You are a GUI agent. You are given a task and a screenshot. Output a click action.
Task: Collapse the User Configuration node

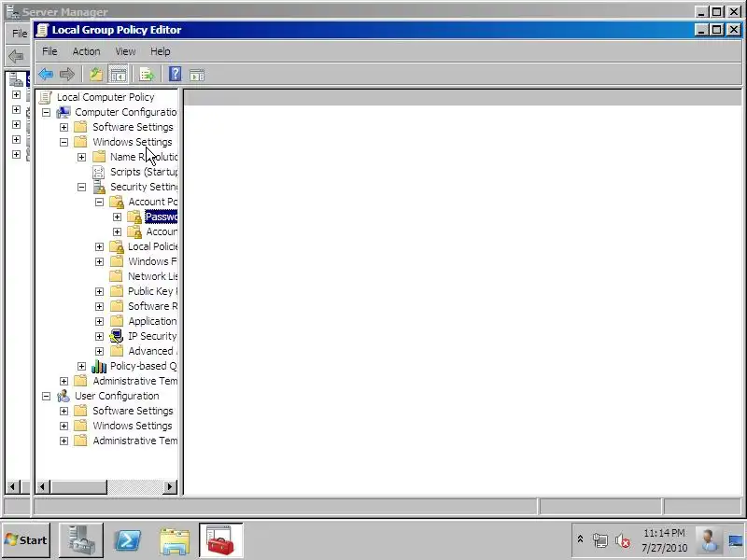point(46,396)
